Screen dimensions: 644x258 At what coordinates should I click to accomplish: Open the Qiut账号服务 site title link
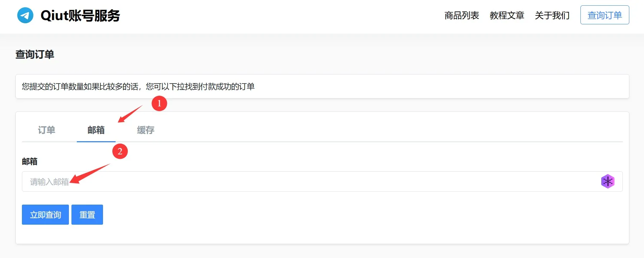tap(80, 15)
